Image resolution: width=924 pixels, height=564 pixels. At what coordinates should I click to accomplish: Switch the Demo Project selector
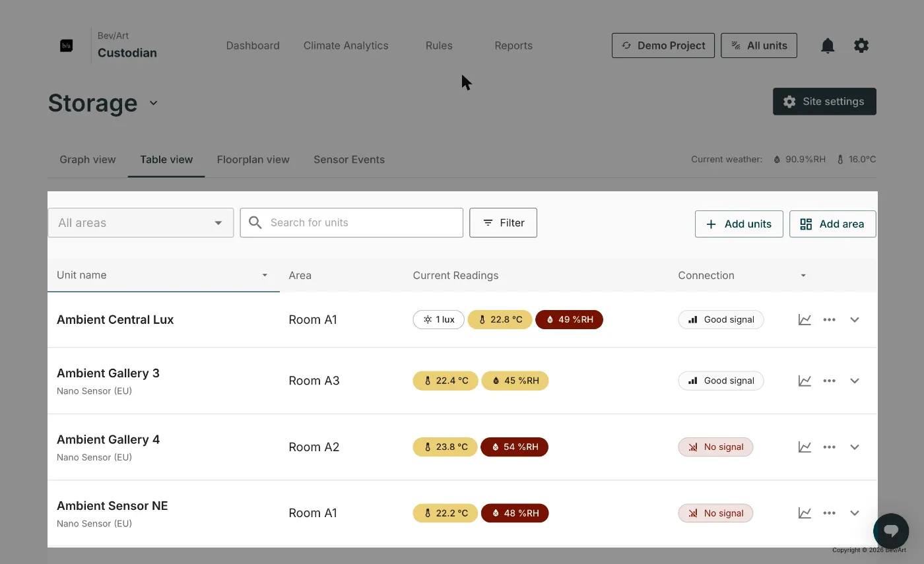[x=663, y=46]
